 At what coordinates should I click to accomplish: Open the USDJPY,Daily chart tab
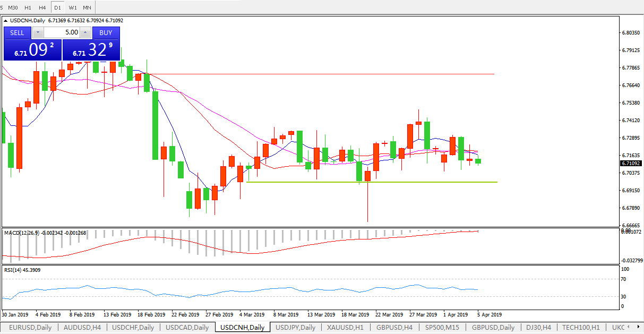(295, 328)
